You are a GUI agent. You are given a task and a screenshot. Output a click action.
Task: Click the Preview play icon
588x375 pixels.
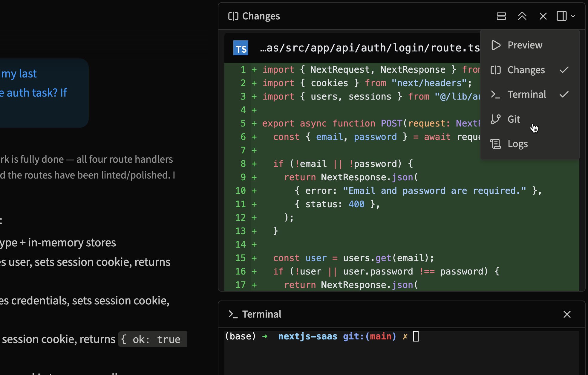click(x=496, y=45)
